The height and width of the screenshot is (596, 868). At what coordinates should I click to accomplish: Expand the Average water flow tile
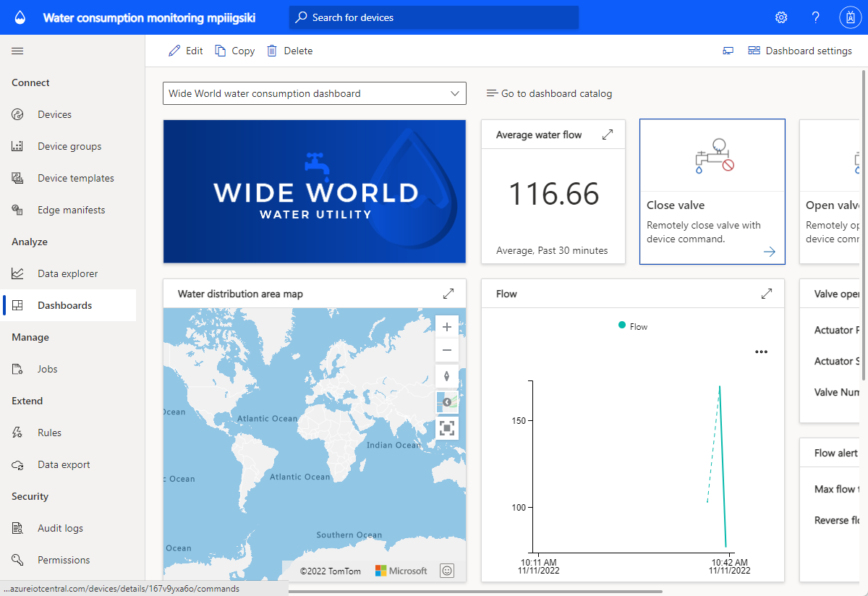(x=608, y=135)
